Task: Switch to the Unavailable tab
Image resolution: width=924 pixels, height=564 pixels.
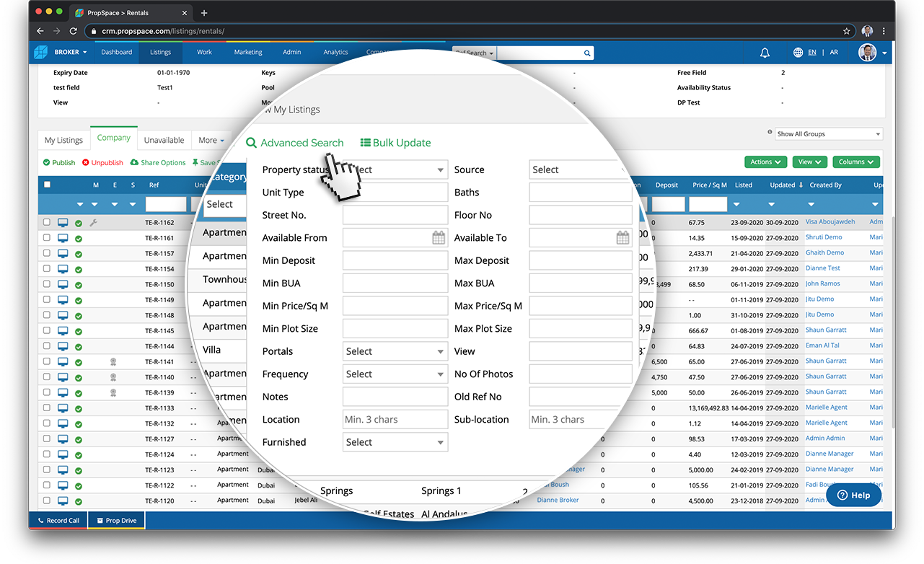Action: tap(164, 141)
